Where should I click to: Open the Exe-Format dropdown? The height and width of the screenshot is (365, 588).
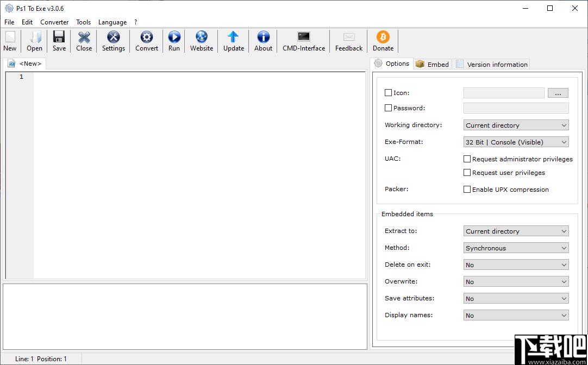coord(516,142)
